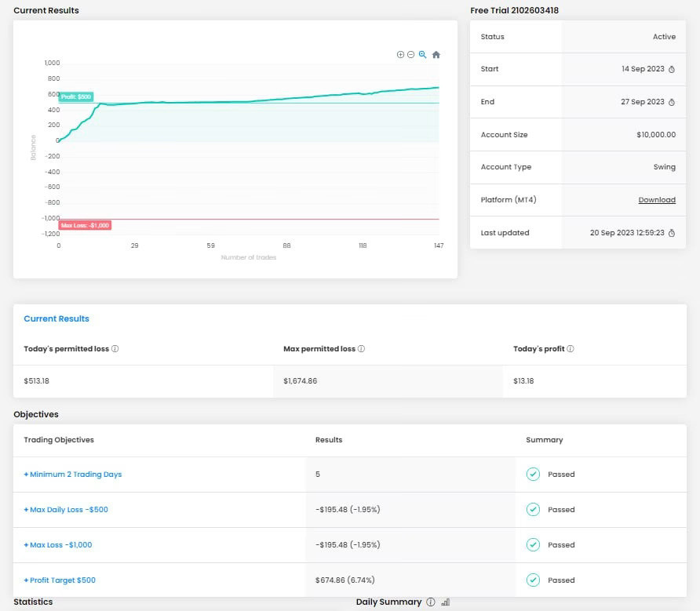Select the magnifier selection zoom tool

(x=422, y=55)
